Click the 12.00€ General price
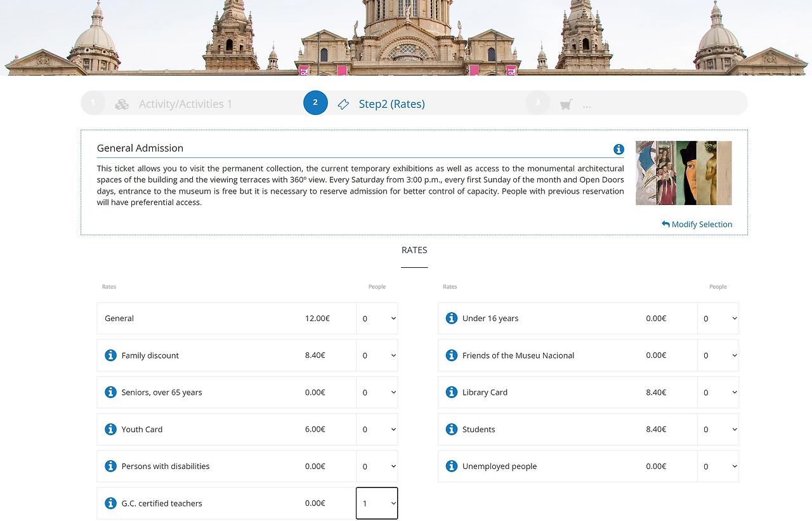The height and width of the screenshot is (521, 812). click(x=317, y=319)
